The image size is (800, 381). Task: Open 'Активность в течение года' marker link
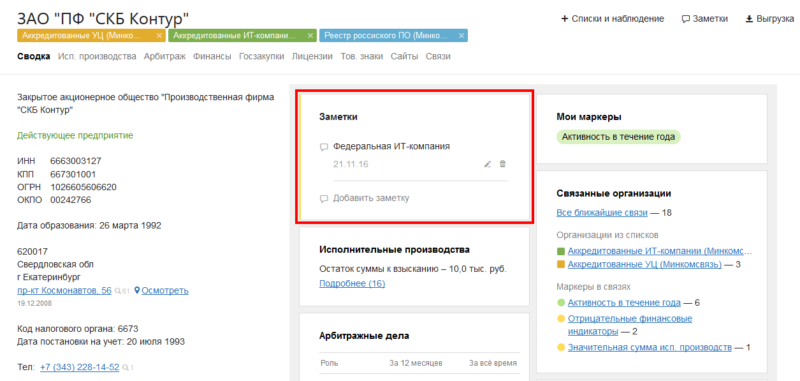pos(624,303)
